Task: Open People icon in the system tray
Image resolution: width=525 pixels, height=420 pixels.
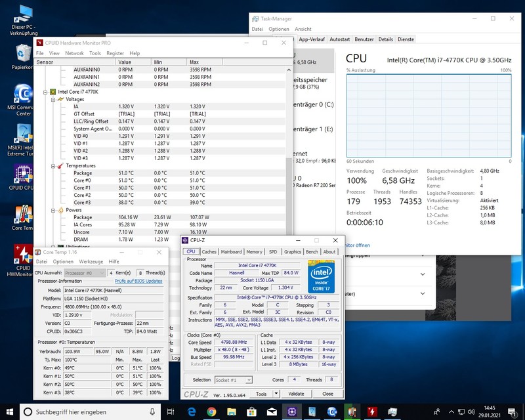Action: pyautogui.click(x=436, y=411)
